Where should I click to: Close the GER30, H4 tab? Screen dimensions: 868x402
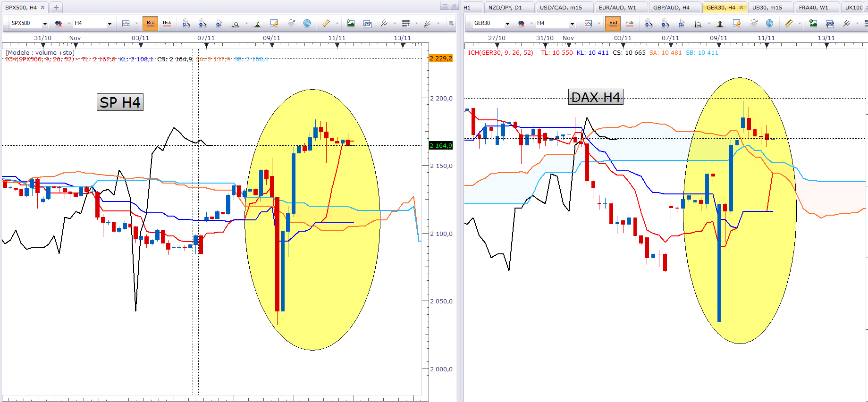pos(741,8)
